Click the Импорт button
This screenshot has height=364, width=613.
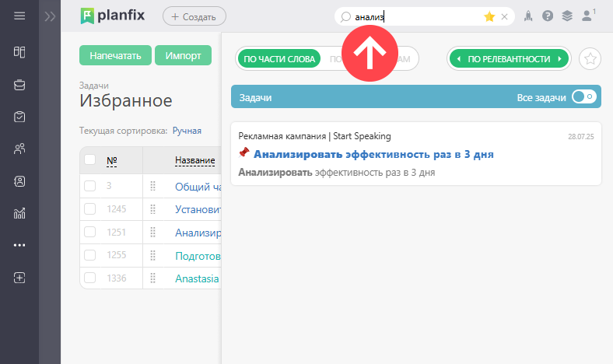click(183, 55)
